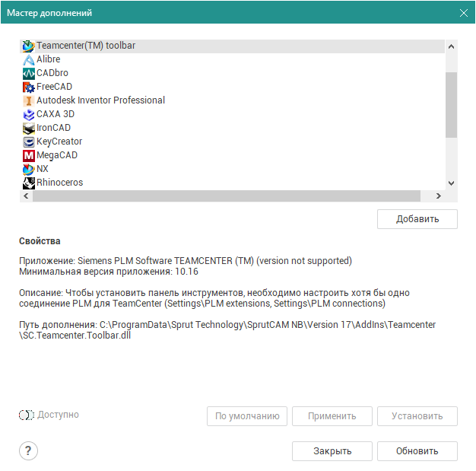Close the Мастер дополнений dialog
This screenshot has height=471, width=476.
464,13
